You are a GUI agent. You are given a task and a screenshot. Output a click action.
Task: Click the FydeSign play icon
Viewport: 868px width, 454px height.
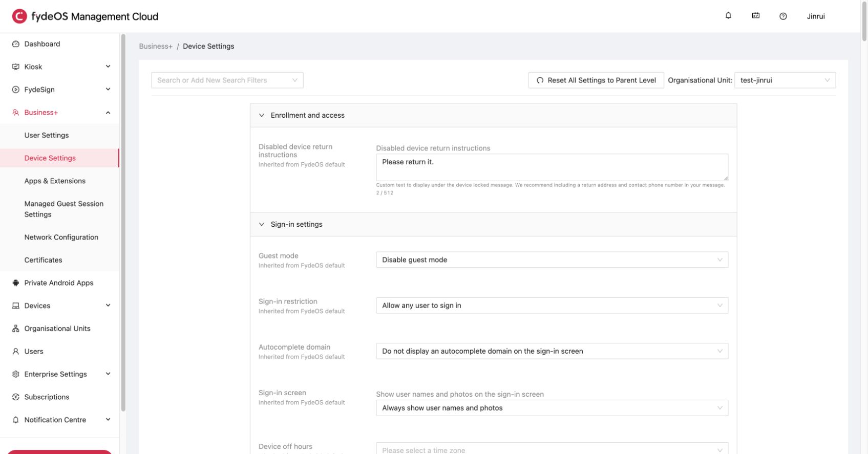pyautogui.click(x=16, y=90)
